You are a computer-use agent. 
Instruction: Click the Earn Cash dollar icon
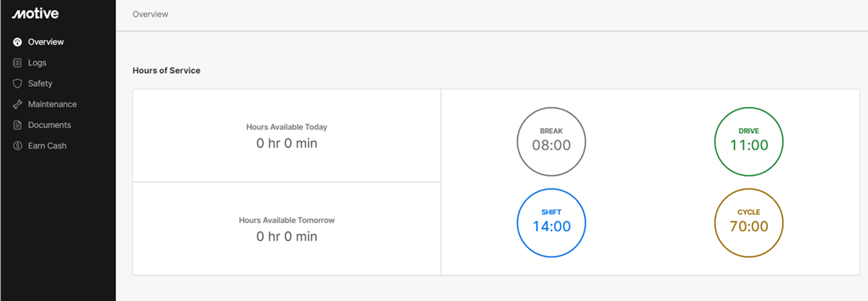(x=18, y=146)
